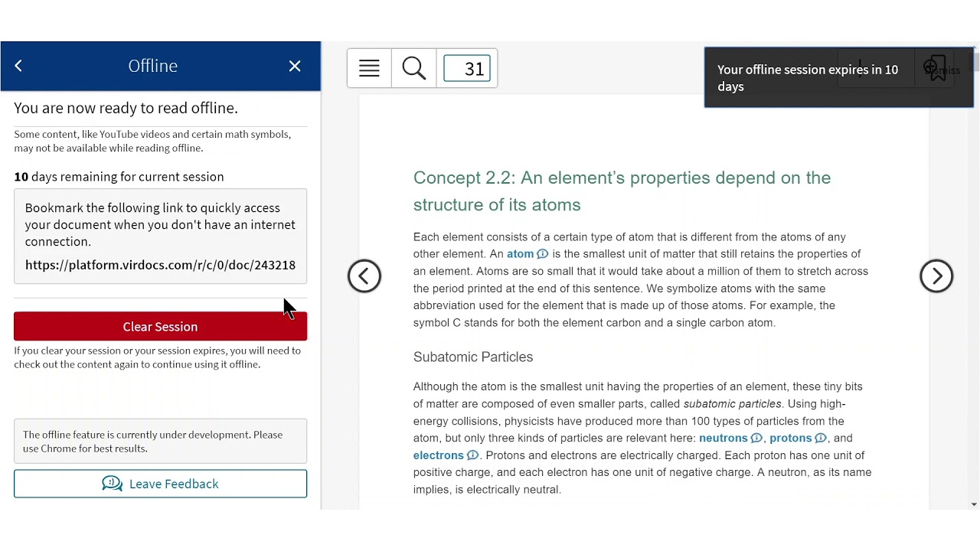Click the 'Your offline session expires in 10 days' message
The width and height of the screenshot is (980, 551).
808,78
